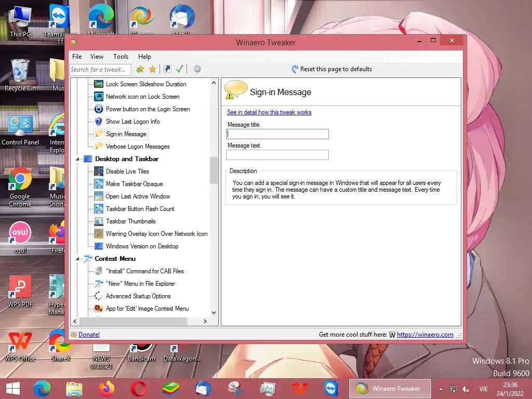The image size is (532, 399).
Task: Show hidden tray icons arrow
Action: [x=441, y=389]
